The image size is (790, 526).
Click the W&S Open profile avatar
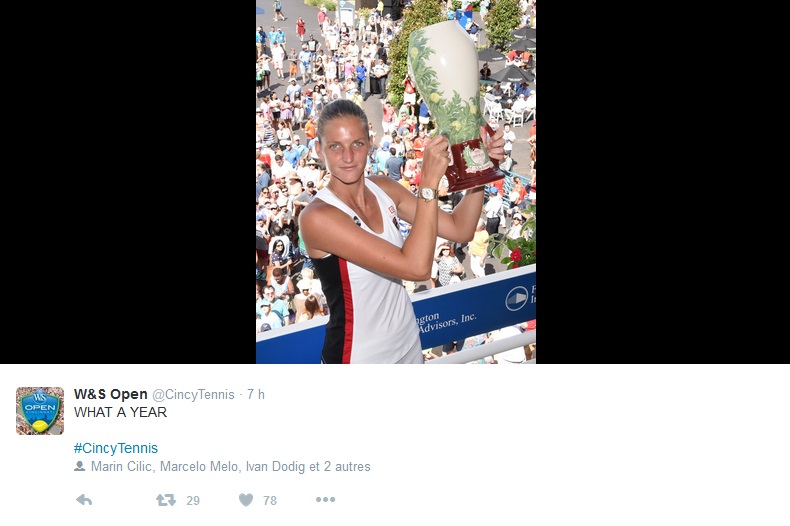coord(40,411)
